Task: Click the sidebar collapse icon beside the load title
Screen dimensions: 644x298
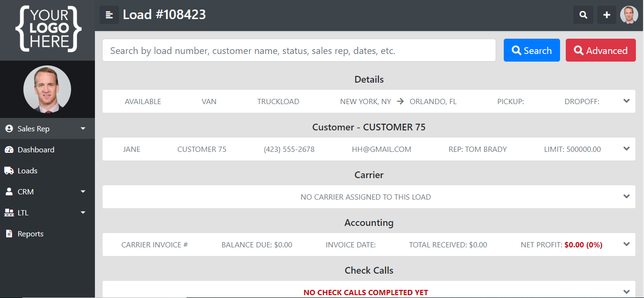Action: coord(109,15)
